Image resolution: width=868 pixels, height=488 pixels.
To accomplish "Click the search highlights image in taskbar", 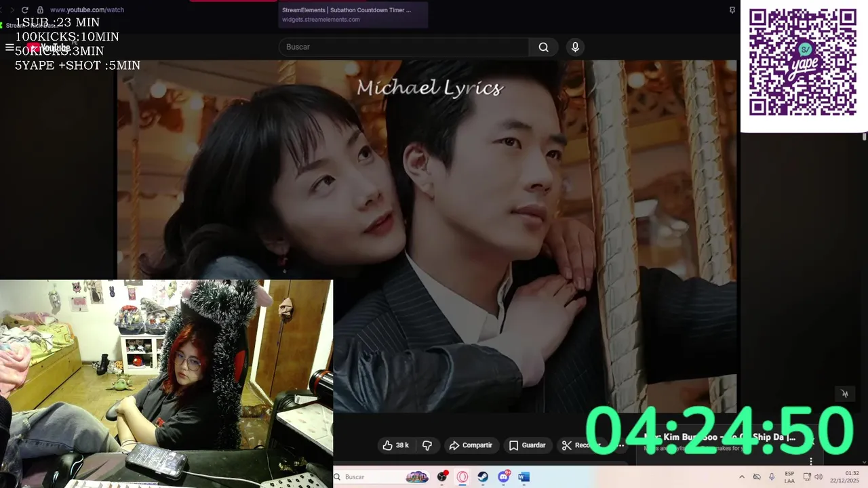I will (x=417, y=477).
